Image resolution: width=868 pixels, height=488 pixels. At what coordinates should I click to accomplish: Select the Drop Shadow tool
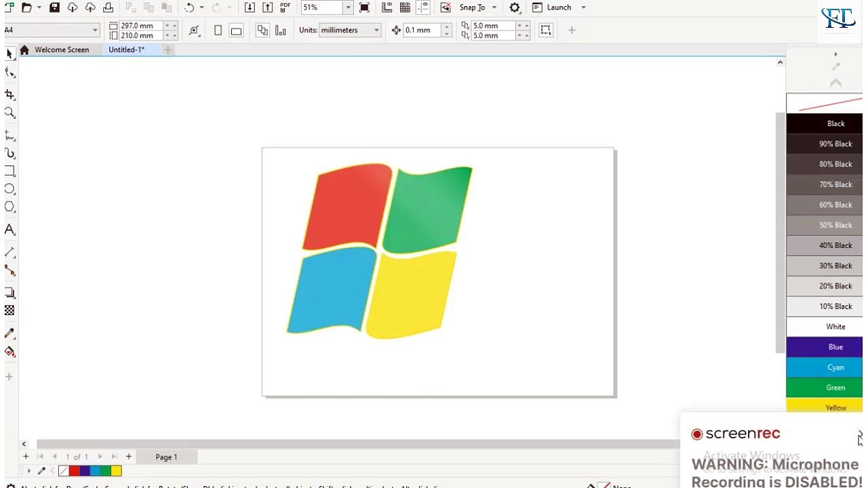(9, 293)
